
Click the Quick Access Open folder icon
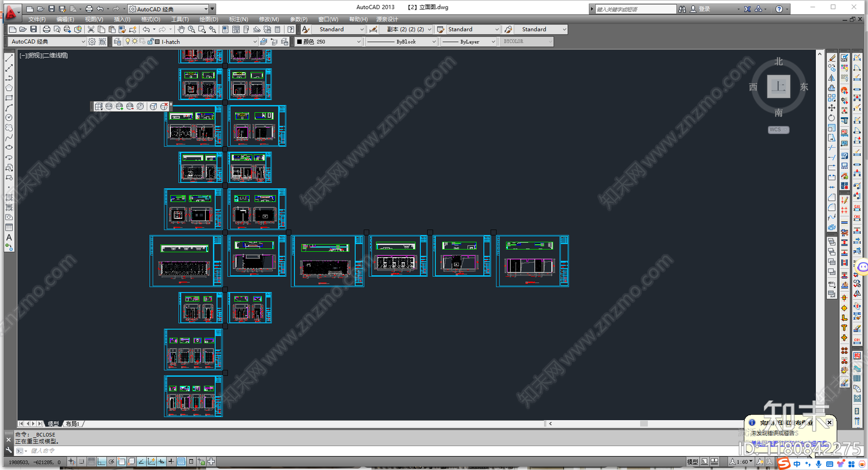[x=40, y=9]
